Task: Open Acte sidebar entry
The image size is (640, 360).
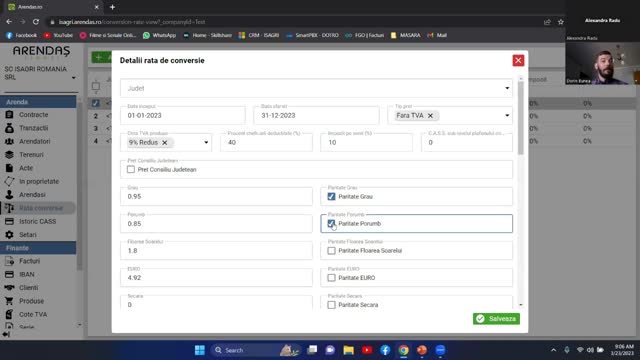Action: (26, 168)
